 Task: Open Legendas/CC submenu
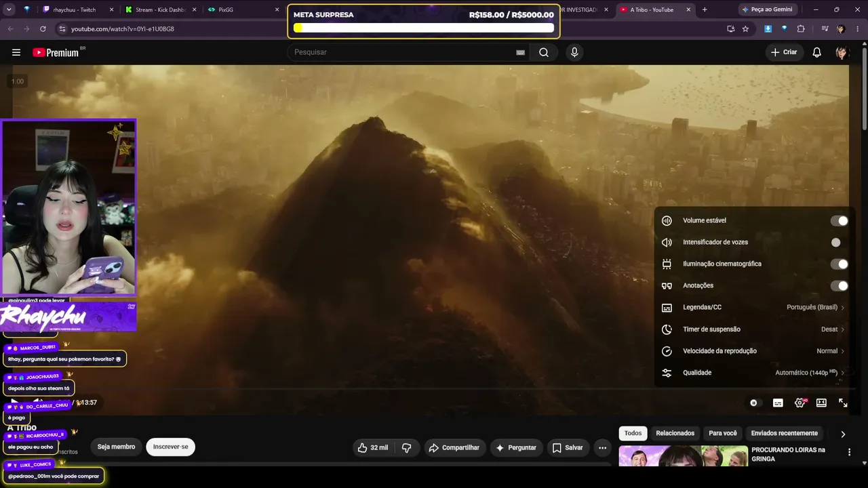(753, 308)
